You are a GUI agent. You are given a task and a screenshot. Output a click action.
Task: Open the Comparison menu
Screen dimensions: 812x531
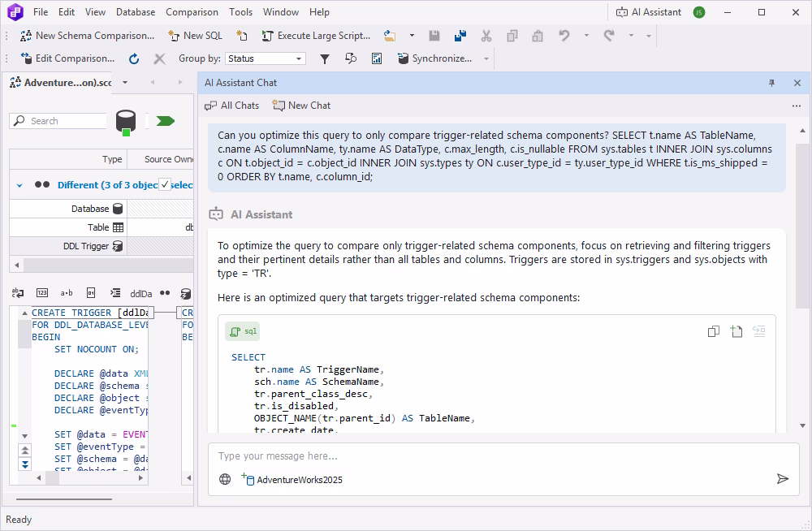[192, 12]
